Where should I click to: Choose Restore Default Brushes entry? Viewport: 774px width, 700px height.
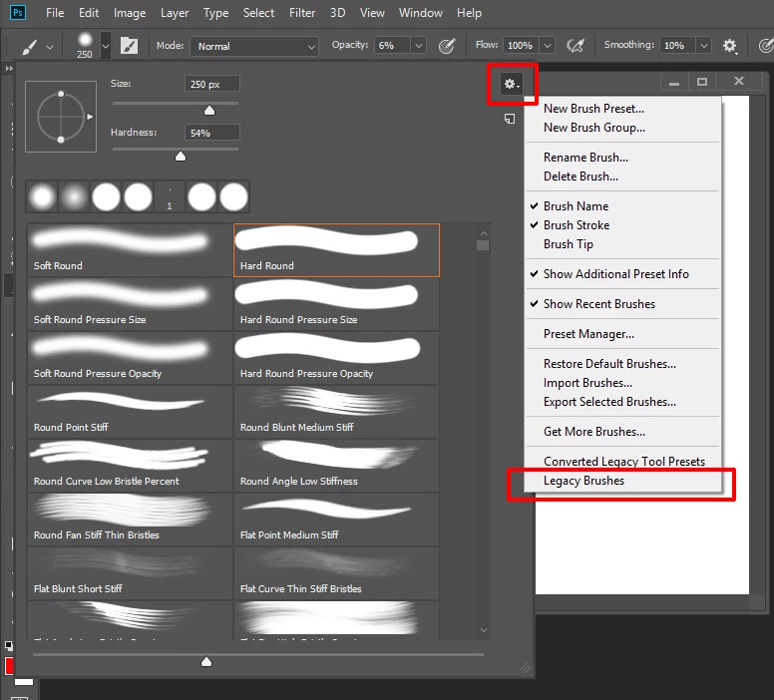pos(622,364)
